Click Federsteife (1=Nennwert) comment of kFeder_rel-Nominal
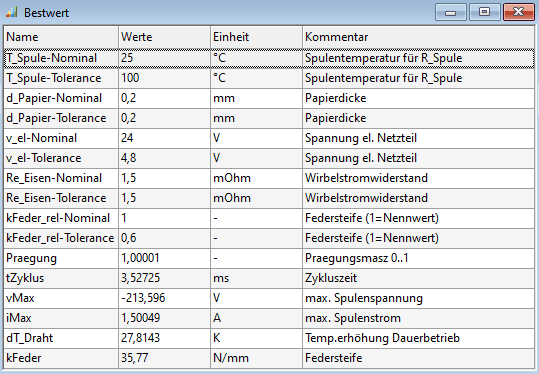539x374 pixels. (372, 218)
